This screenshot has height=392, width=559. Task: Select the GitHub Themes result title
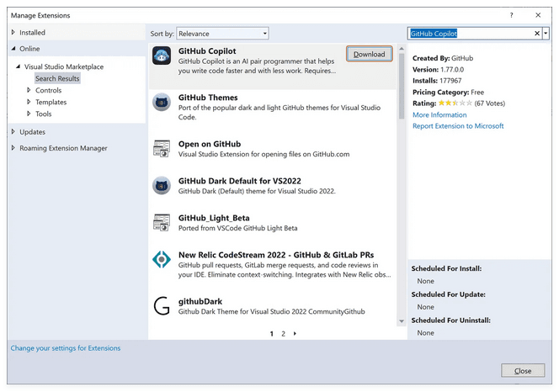point(208,98)
